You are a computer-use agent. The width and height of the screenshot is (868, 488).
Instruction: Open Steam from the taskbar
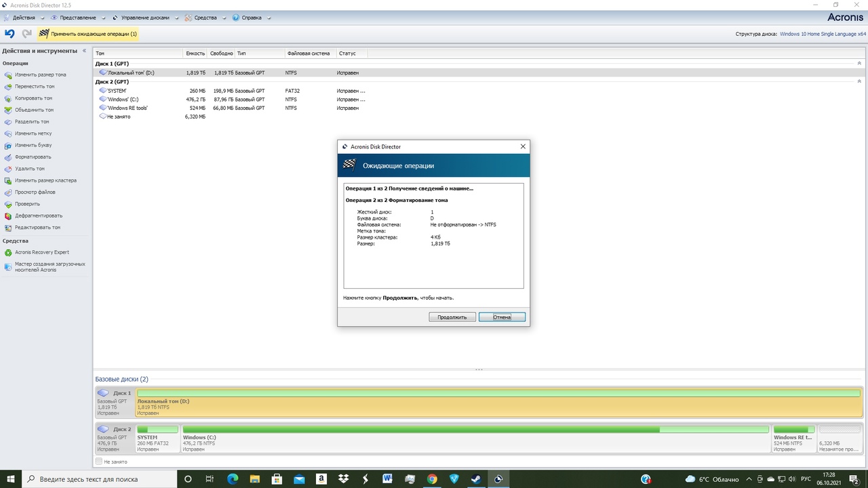(477, 479)
